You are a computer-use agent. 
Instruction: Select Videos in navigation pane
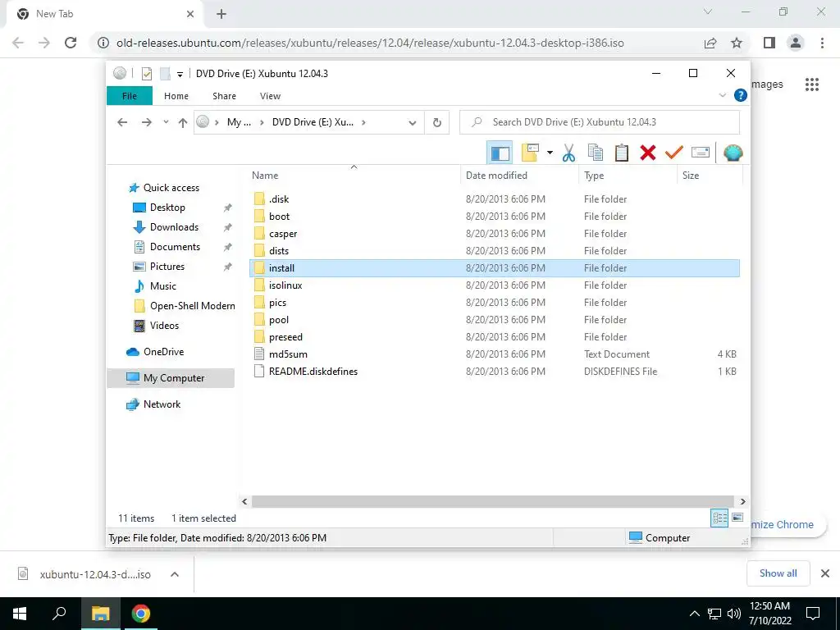(164, 326)
